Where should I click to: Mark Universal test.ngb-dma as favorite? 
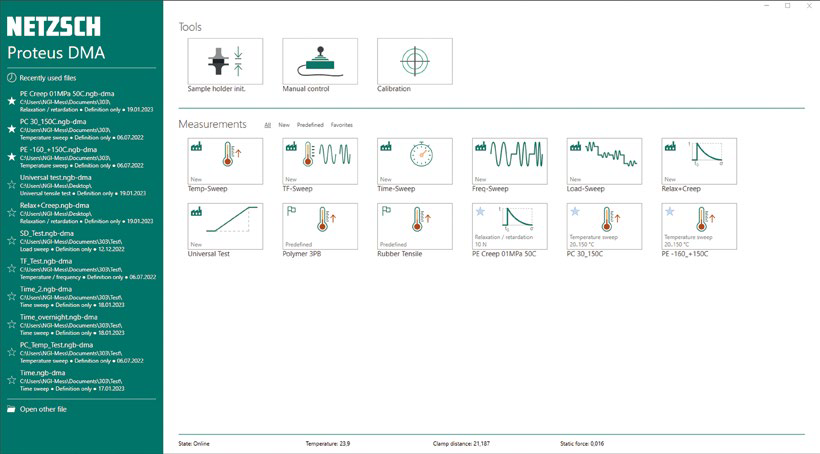[12, 185]
